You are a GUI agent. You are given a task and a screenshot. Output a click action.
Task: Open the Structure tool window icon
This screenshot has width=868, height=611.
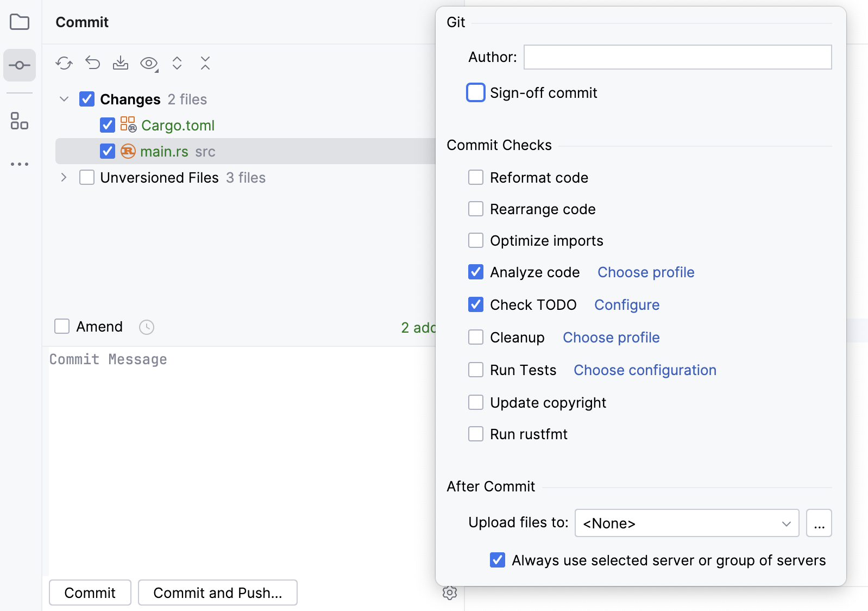(20, 121)
